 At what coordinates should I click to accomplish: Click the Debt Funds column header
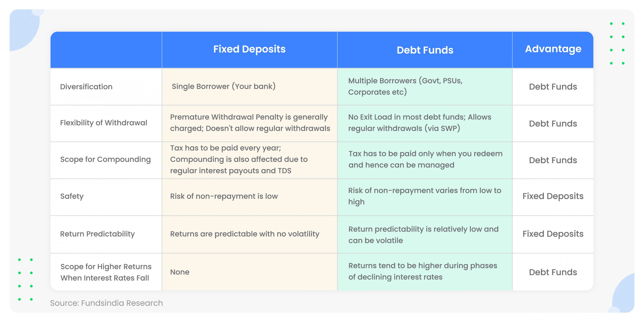pos(425,50)
